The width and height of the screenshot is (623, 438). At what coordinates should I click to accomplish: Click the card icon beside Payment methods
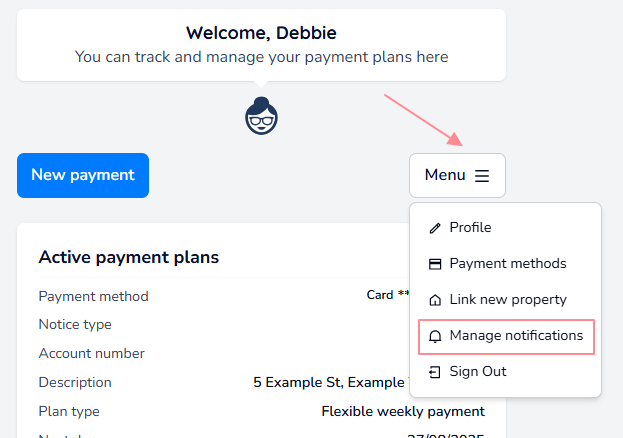(435, 264)
